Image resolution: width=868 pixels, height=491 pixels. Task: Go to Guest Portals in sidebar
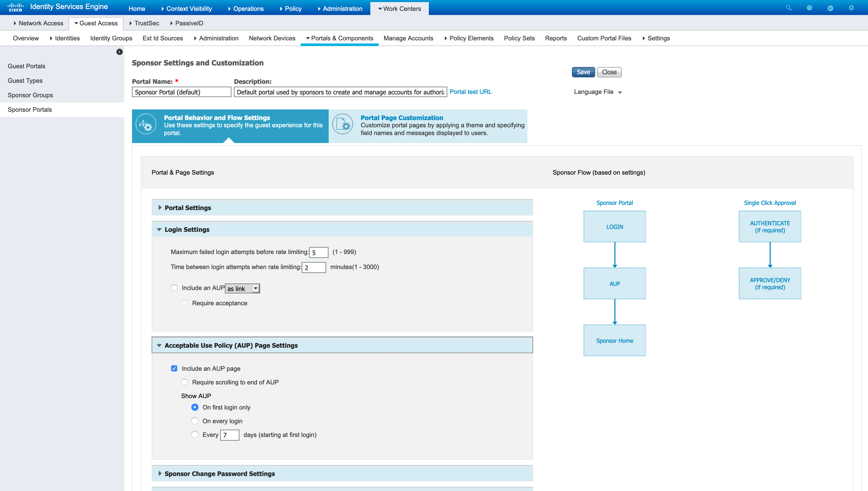point(26,66)
